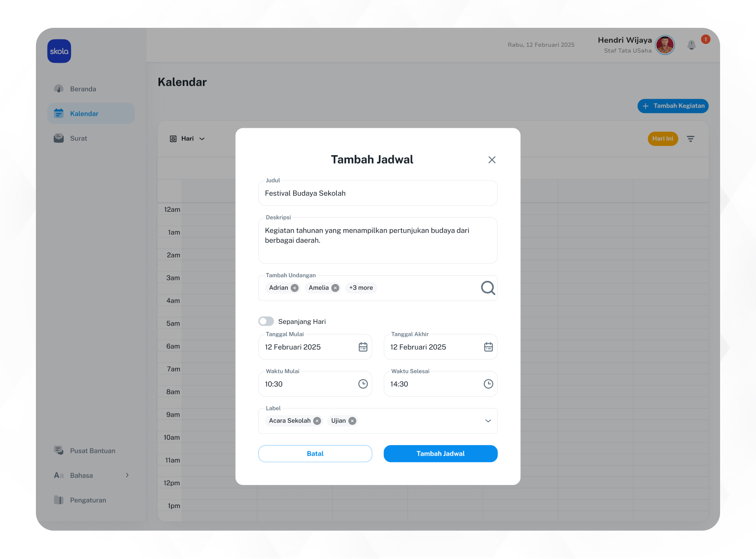Expand the Bahasa language submenu
The image size is (756, 559).
[127, 475]
